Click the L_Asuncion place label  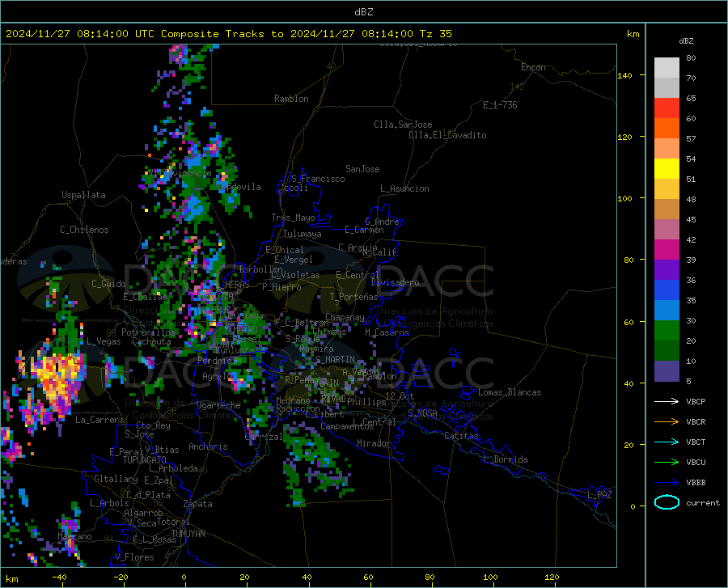click(404, 188)
